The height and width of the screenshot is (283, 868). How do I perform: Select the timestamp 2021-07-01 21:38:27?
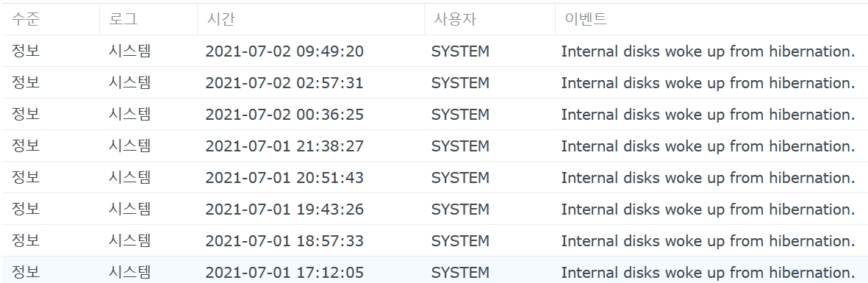click(x=284, y=146)
